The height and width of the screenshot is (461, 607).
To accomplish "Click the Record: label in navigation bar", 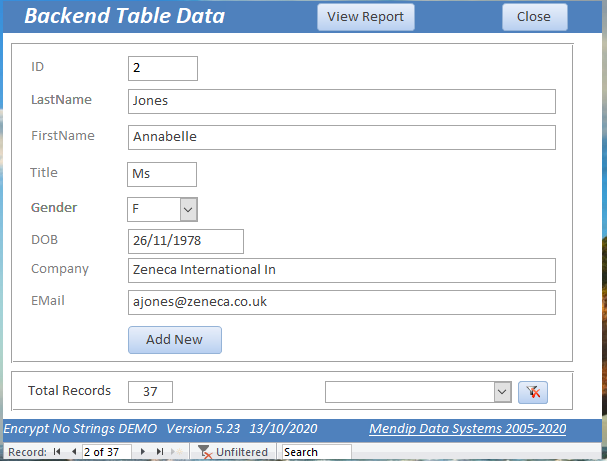I will click(x=27, y=452).
